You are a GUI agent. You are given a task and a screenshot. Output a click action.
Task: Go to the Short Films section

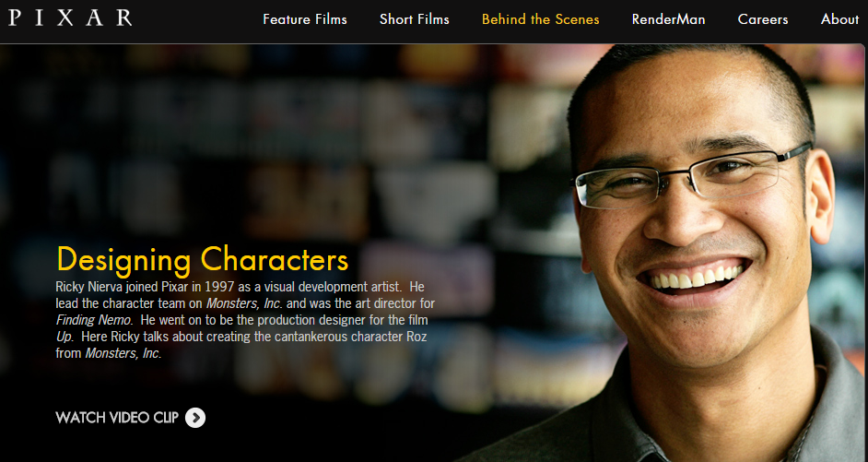[414, 19]
